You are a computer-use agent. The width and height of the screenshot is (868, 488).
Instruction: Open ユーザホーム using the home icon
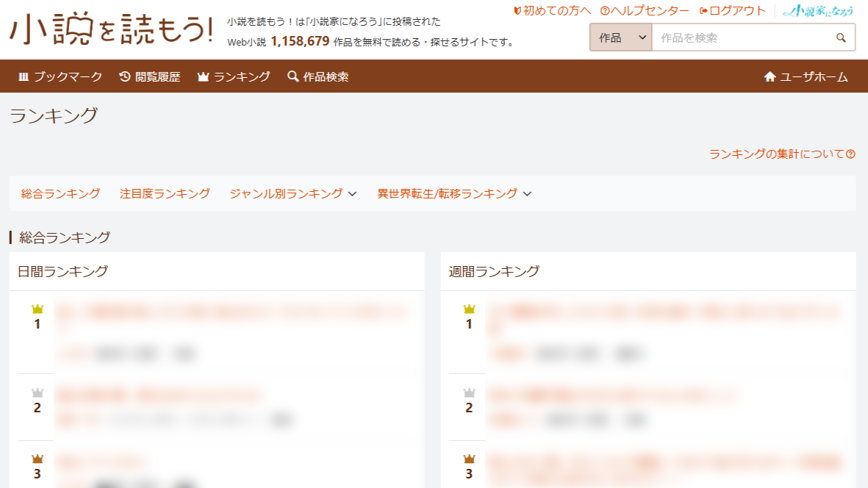pos(771,76)
